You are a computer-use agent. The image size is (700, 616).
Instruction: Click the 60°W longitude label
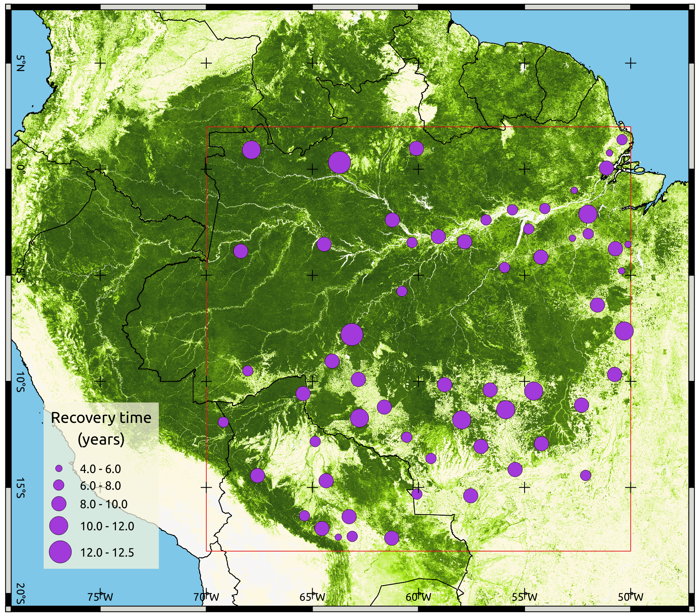418,597
